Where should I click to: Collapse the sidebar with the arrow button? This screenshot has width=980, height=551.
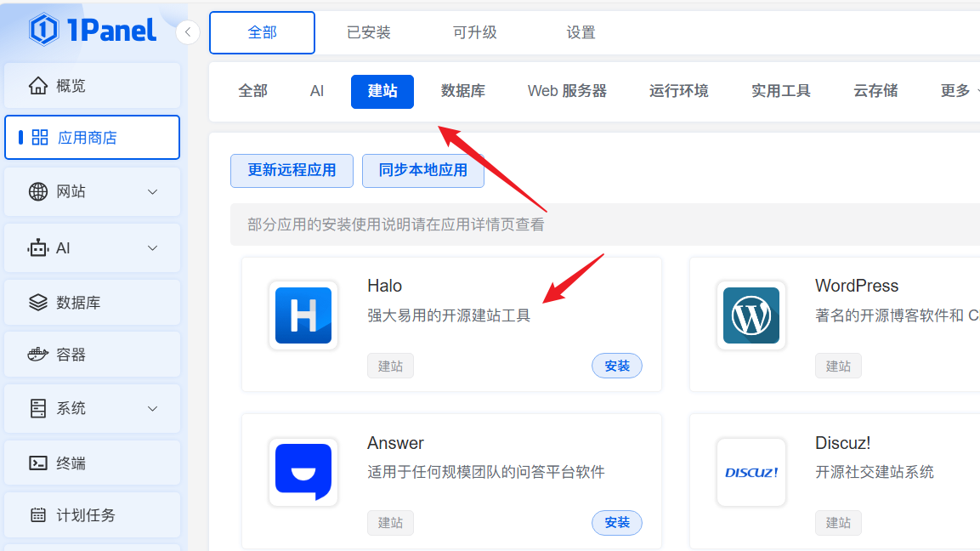click(x=188, y=32)
